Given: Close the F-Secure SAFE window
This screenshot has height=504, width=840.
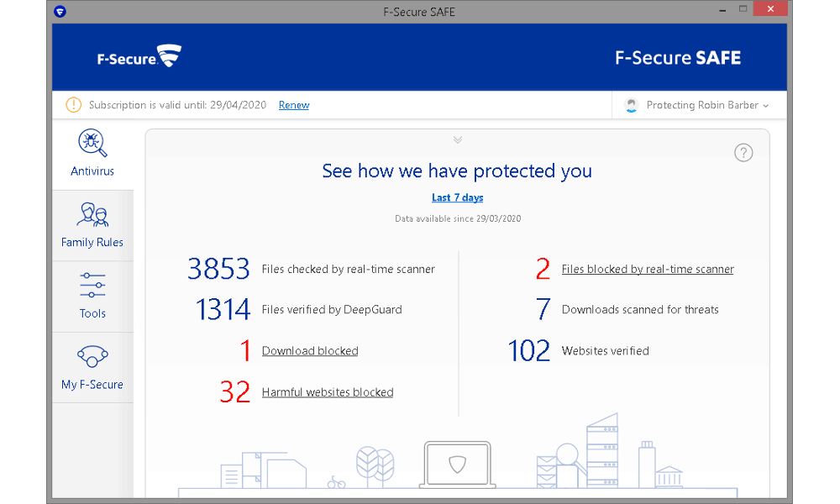Looking at the screenshot, I should 769,8.
